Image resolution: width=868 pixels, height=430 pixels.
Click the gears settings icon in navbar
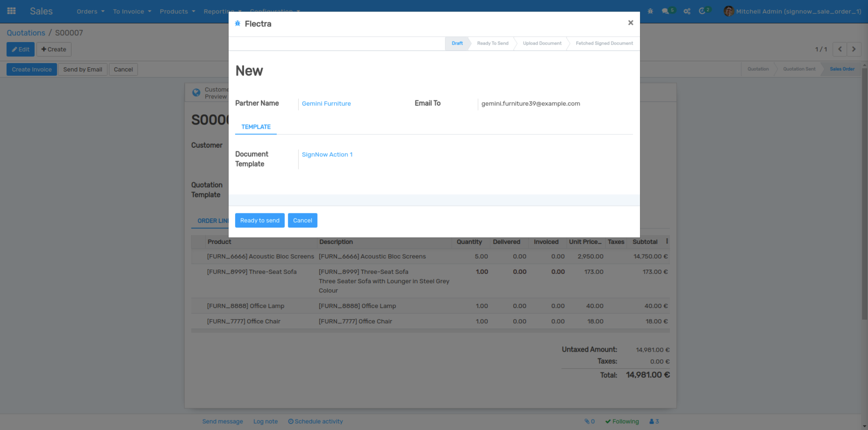(x=687, y=11)
